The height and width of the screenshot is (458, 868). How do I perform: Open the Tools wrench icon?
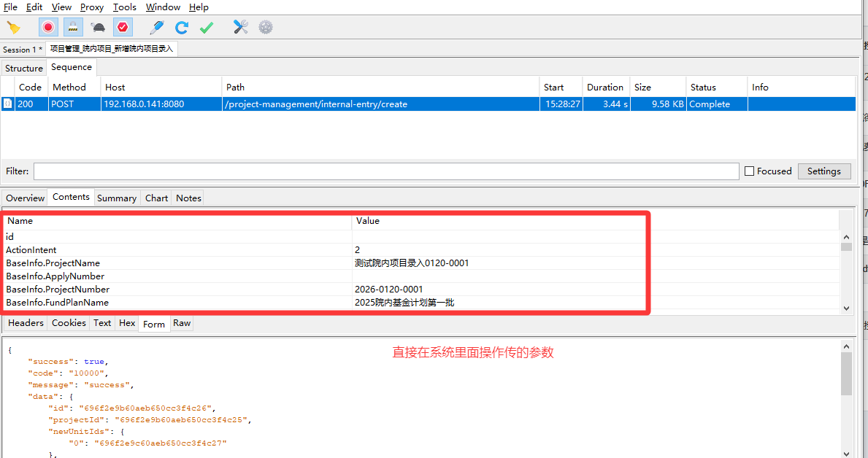coord(241,27)
